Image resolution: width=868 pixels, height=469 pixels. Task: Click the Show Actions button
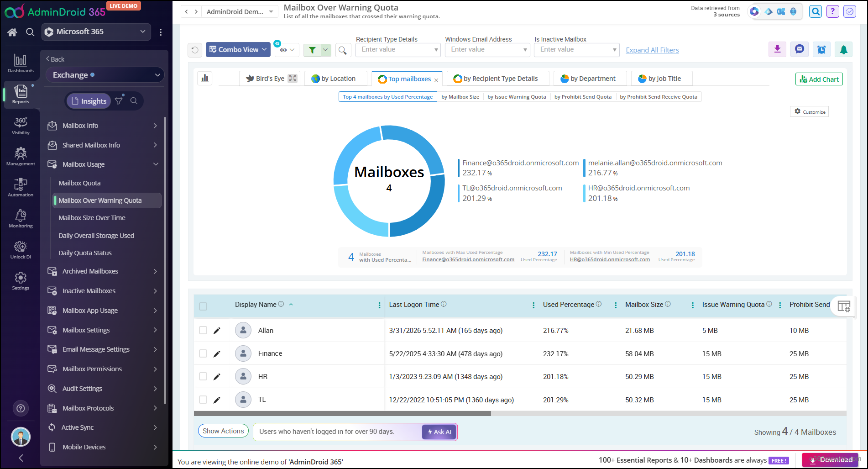pos(223,431)
